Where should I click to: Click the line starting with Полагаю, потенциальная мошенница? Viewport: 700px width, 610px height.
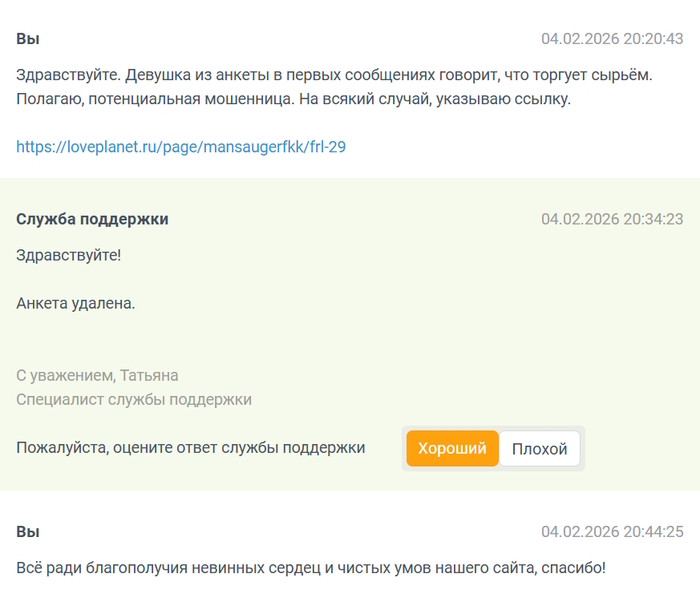[x=293, y=100]
